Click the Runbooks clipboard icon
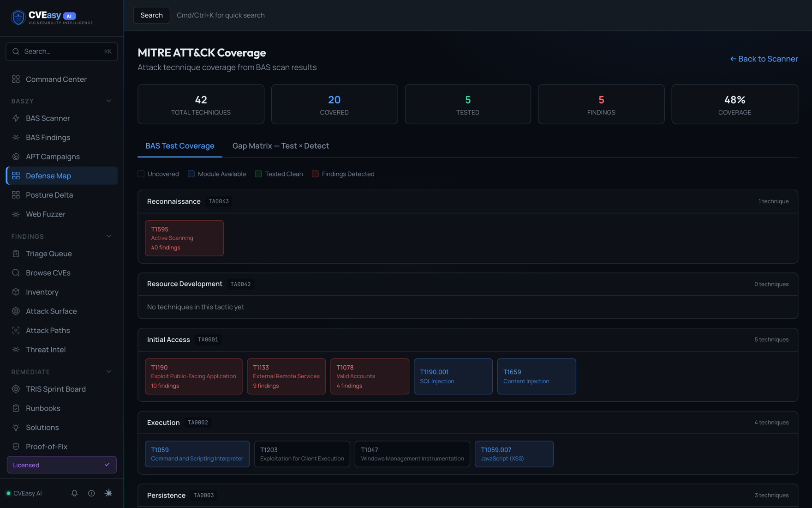 pos(16,408)
